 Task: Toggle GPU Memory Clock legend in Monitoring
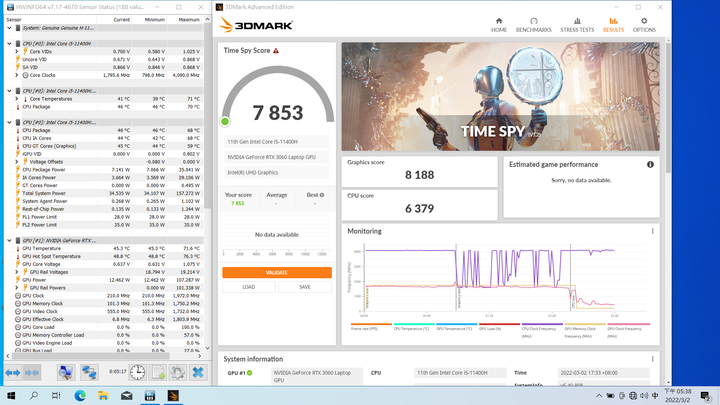point(585,331)
